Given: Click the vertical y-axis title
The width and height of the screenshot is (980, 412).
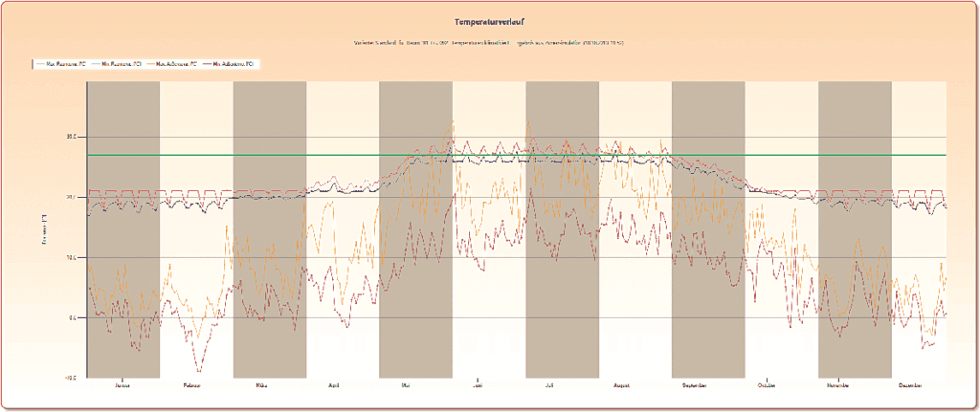Looking at the screenshot, I should click(45, 229).
